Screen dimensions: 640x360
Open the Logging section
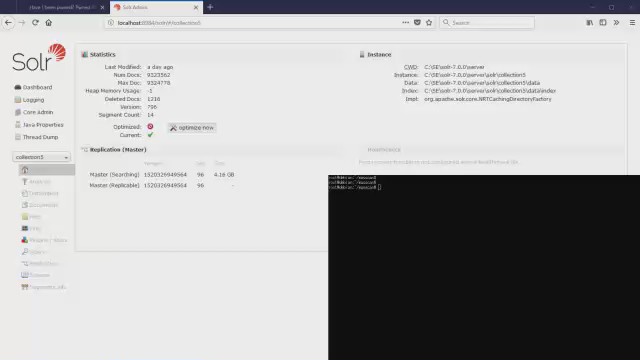point(29,100)
